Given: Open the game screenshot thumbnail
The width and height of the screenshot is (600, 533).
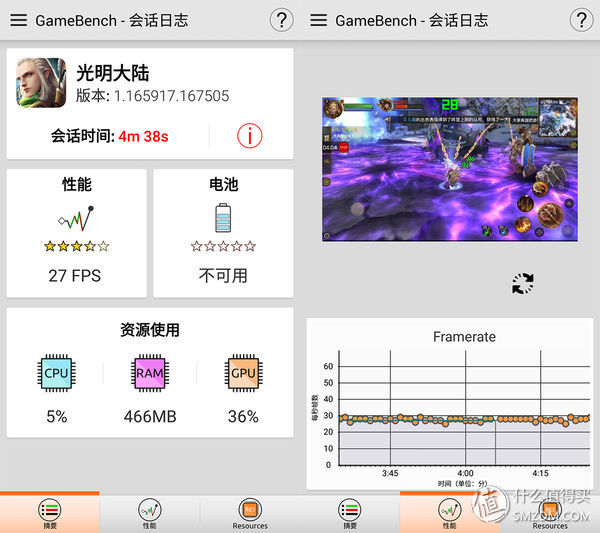Looking at the screenshot, I should [x=450, y=169].
